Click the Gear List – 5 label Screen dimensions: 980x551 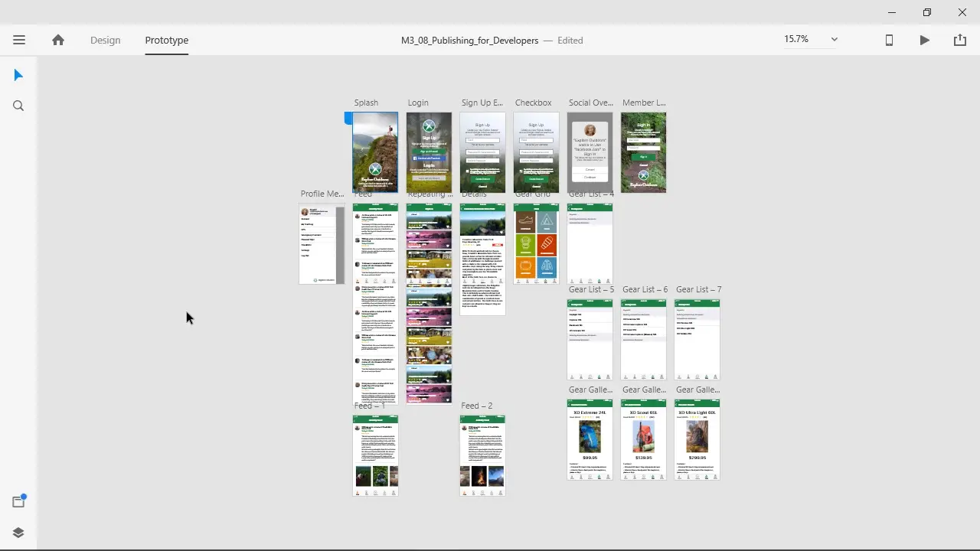coord(591,289)
